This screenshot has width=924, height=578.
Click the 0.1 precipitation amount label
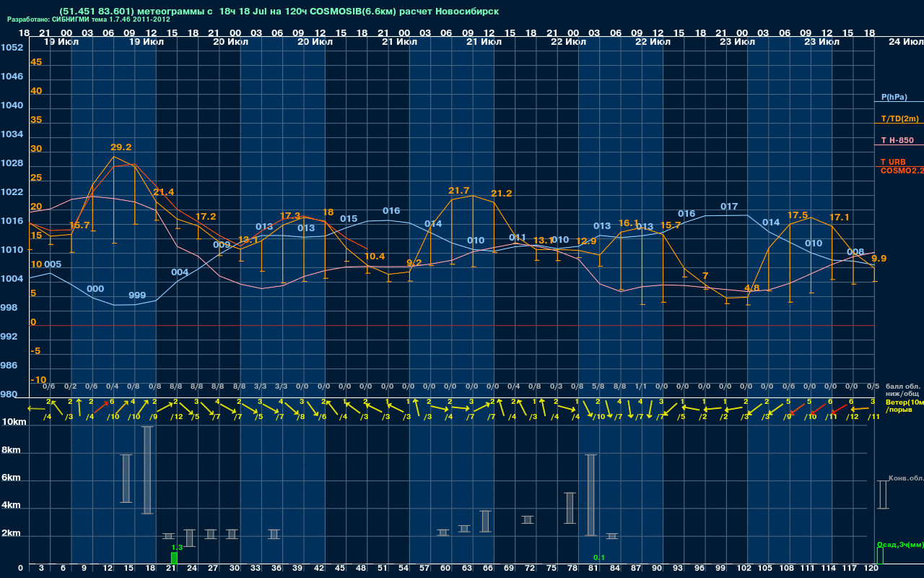click(x=599, y=558)
